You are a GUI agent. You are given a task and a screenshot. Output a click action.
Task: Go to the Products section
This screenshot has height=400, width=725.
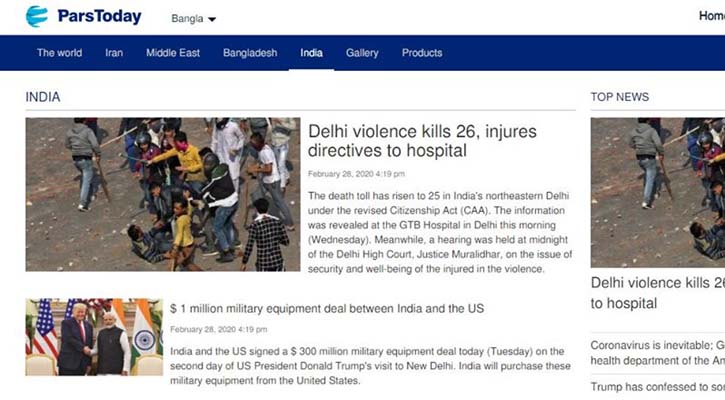(422, 53)
